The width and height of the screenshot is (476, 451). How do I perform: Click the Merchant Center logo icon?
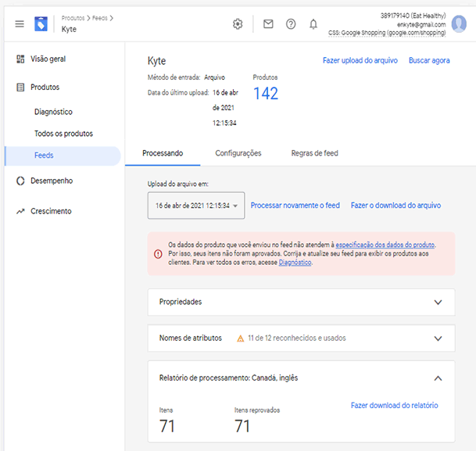click(41, 23)
